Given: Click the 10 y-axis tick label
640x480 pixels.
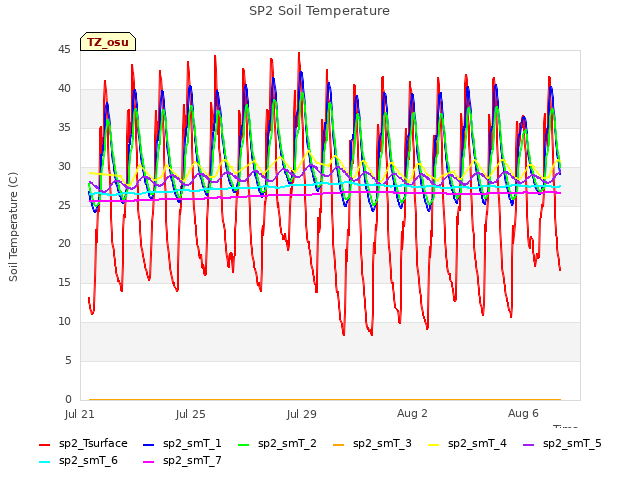Looking at the screenshot, I should pos(64,322).
